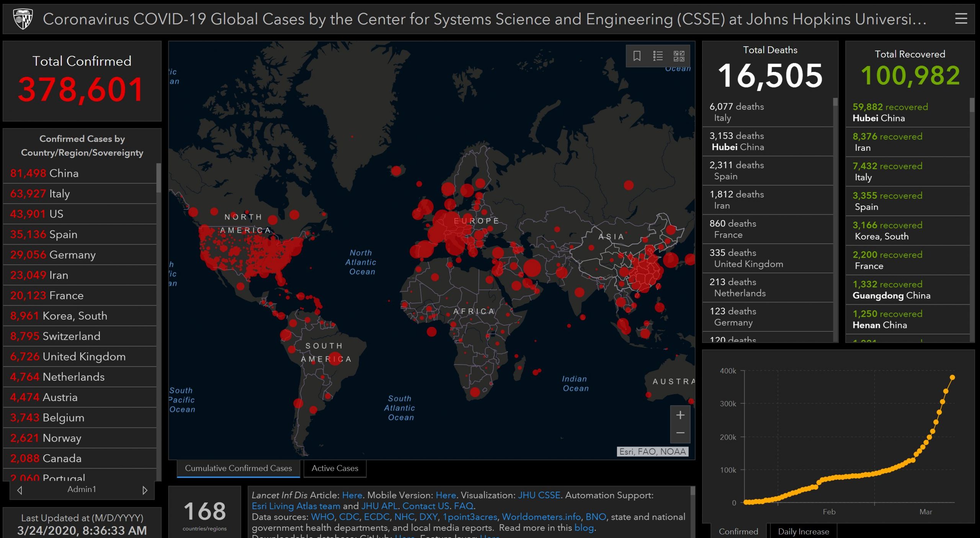Screen dimensions: 980x538
Task: Select the 63,927 Italy row
Action: coord(80,194)
